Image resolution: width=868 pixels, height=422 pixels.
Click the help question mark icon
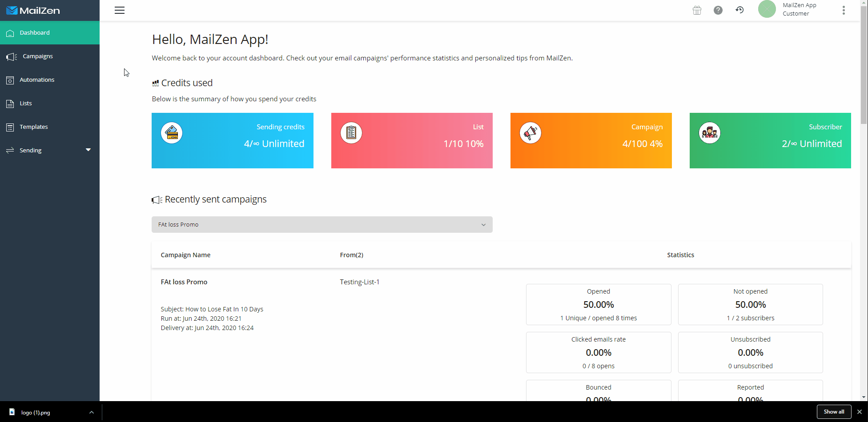click(718, 10)
